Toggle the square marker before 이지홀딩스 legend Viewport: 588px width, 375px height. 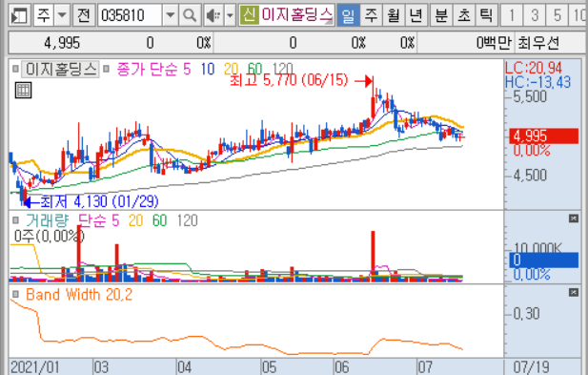15,69
